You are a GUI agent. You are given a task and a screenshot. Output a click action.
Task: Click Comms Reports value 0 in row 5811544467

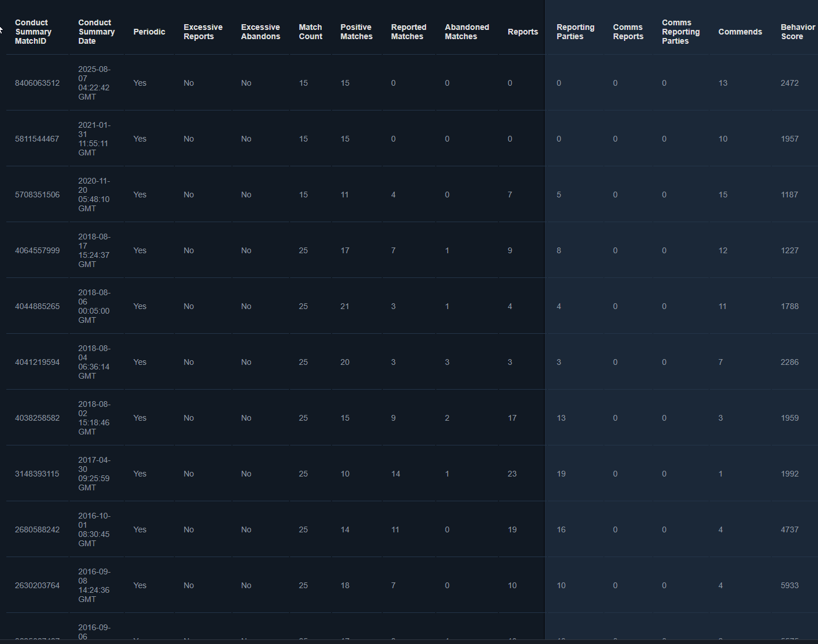[615, 139]
